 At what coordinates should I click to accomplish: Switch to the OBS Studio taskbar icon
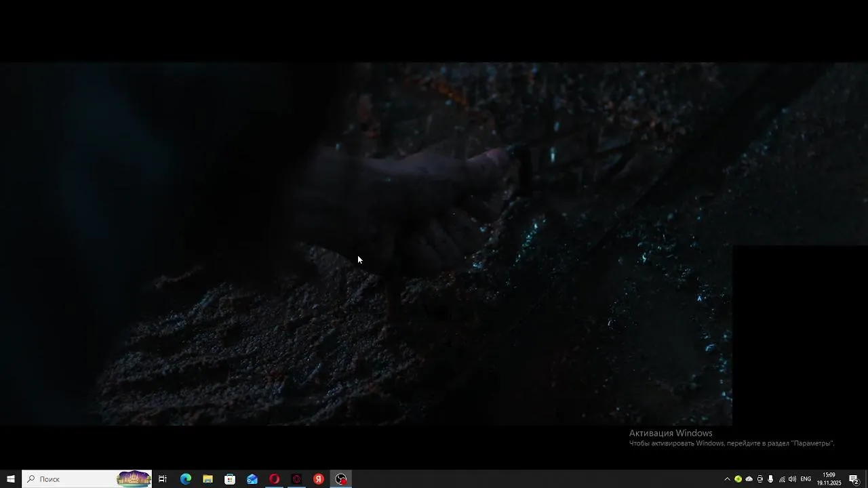tap(341, 479)
